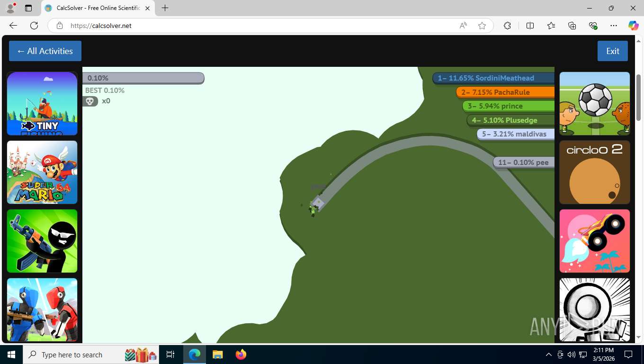Image resolution: width=644 pixels, height=364 pixels.
Task: Open the pink monster truck game thumbnail
Action: tap(595, 241)
